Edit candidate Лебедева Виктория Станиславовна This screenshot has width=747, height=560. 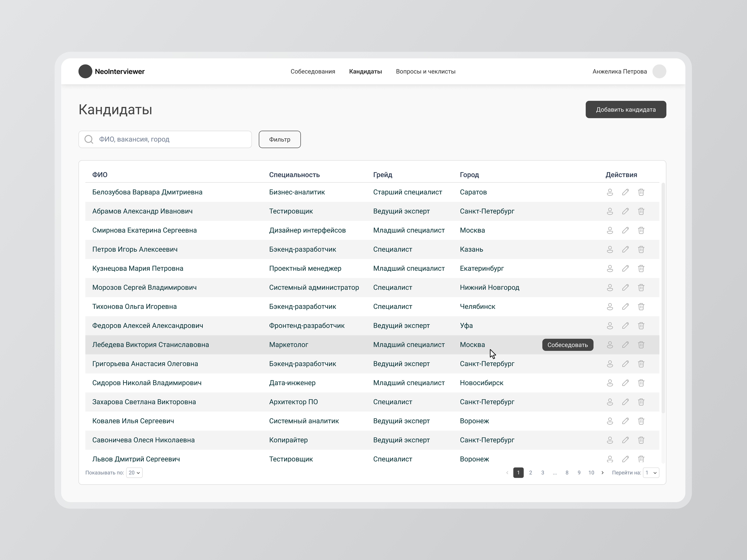point(625,345)
